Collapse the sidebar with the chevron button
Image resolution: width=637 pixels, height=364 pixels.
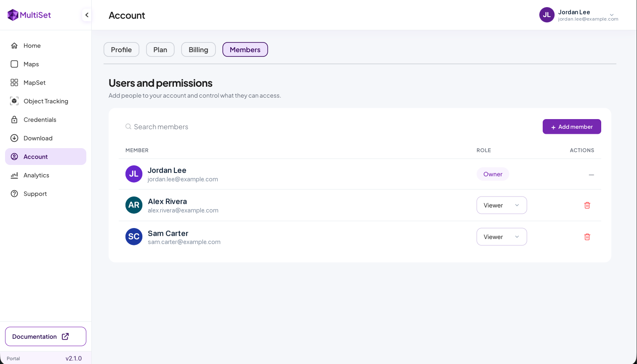pyautogui.click(x=87, y=15)
